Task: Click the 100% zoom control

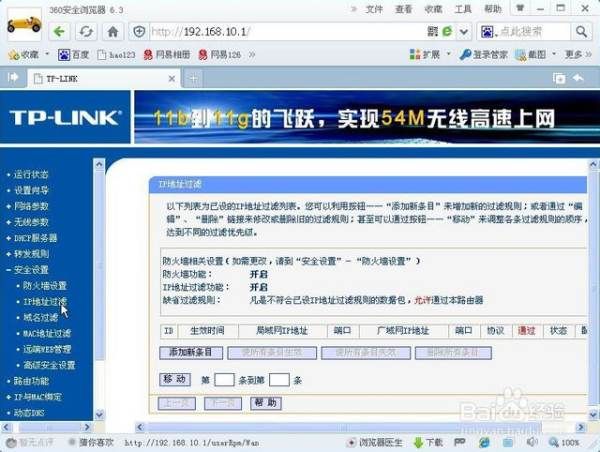Action: click(x=564, y=443)
